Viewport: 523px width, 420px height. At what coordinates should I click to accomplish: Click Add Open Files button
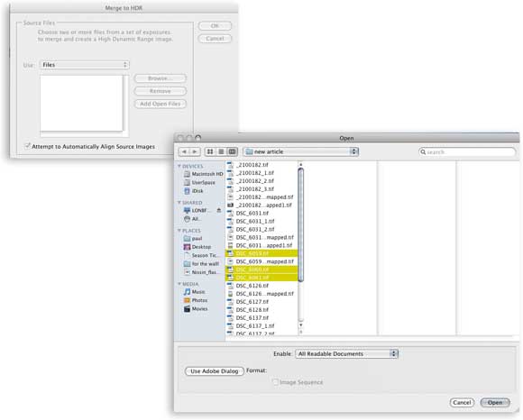pyautogui.click(x=161, y=104)
